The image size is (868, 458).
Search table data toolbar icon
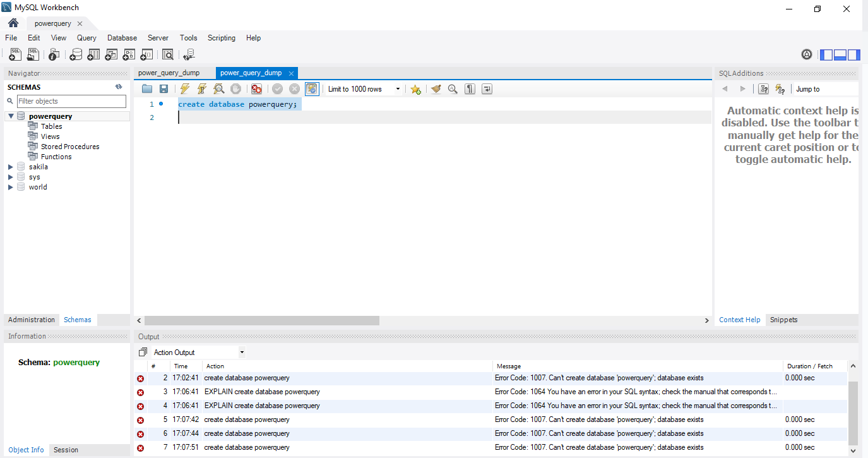168,55
